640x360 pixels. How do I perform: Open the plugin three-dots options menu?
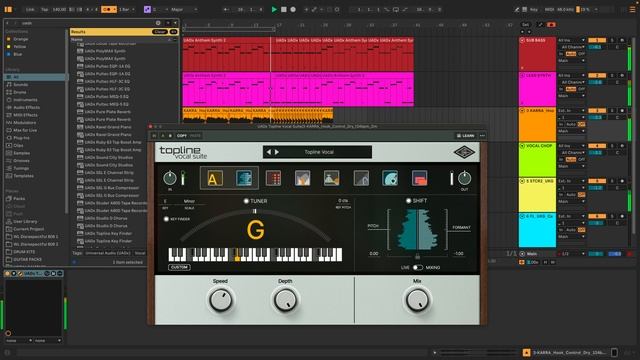482,136
